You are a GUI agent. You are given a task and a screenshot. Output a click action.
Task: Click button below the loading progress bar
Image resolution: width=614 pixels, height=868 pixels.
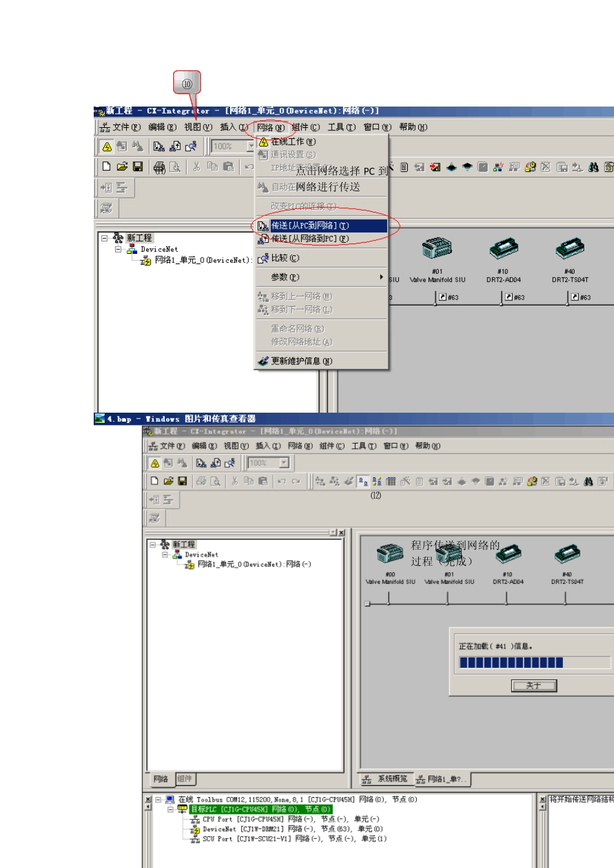tap(533, 685)
